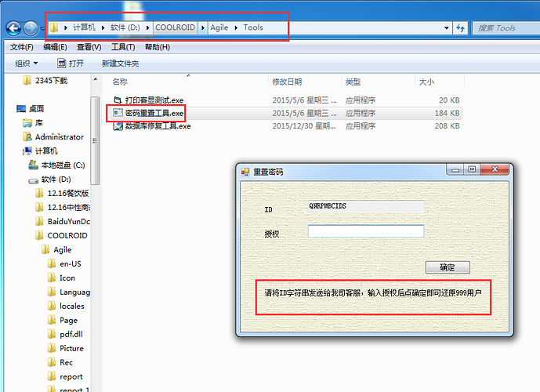540x392 pixels.
Task: Click the 确定 button in 重置密码 dialog
Action: pos(448,267)
